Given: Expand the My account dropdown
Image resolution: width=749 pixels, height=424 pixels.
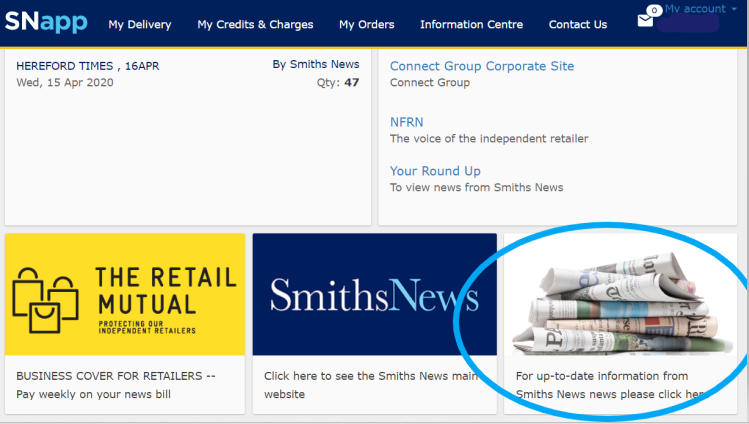Looking at the screenshot, I should (x=700, y=9).
